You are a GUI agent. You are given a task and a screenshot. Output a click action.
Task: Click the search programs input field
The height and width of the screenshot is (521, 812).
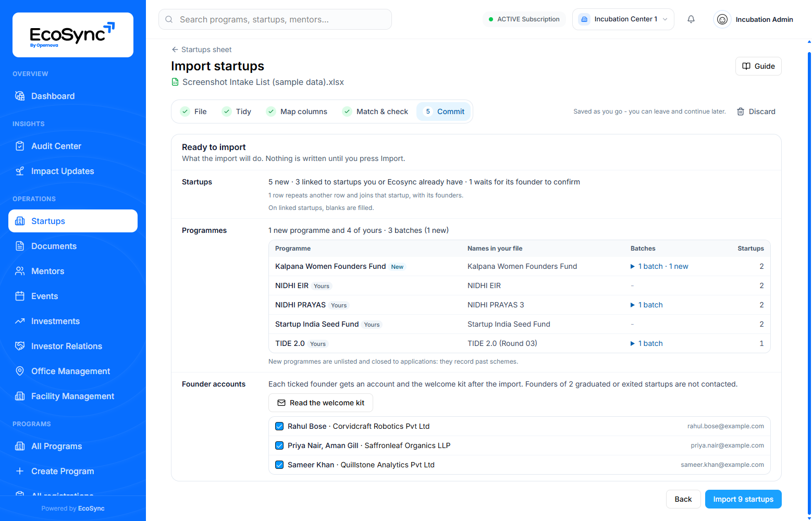point(275,19)
